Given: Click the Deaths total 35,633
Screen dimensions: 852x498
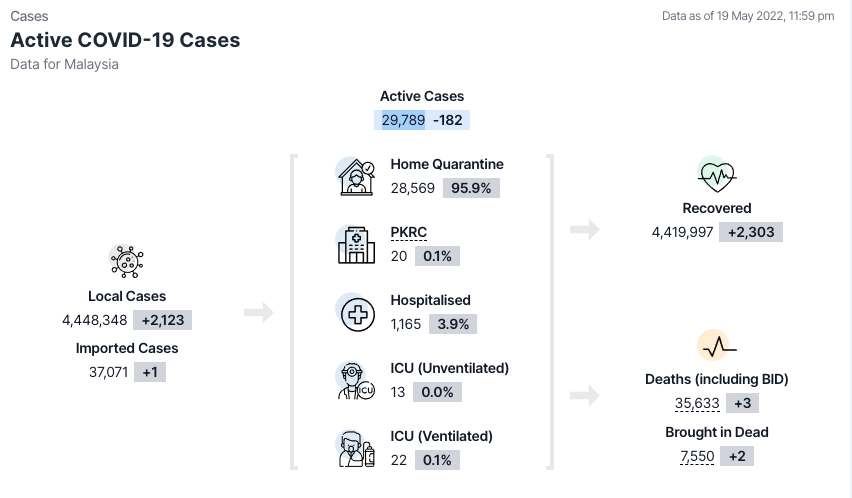Looking at the screenshot, I should click(697, 404).
